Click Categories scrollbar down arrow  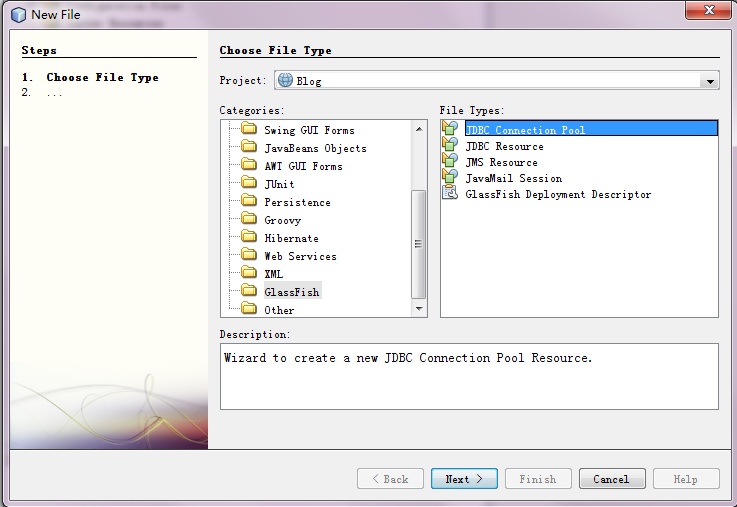pos(419,309)
